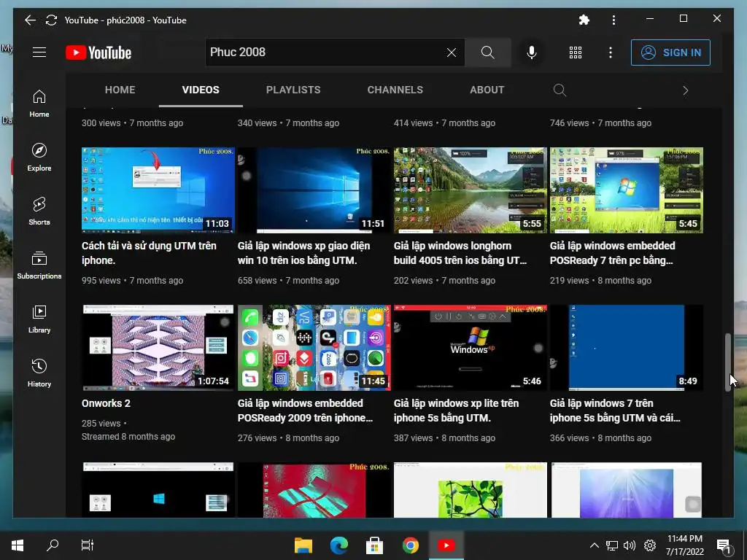Open Home in the sidebar
Image resolution: width=747 pixels, height=560 pixels.
(39, 104)
